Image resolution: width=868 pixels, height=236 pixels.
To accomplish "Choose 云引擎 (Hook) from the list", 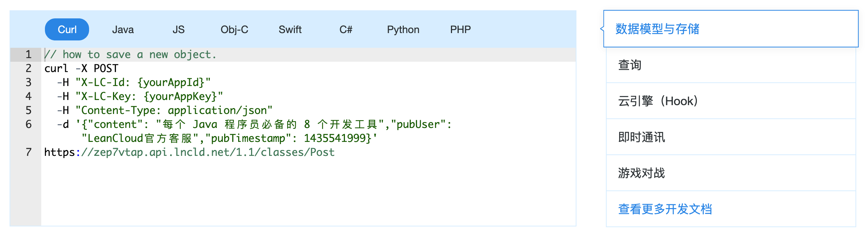I will [658, 101].
